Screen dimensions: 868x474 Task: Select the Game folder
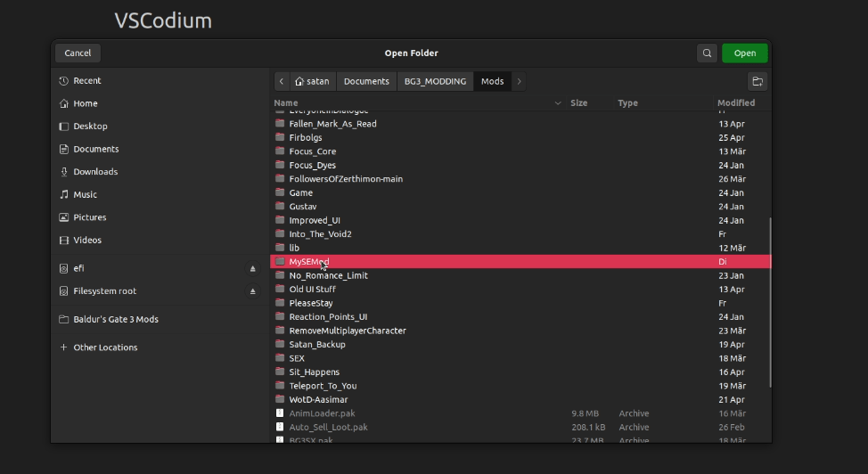click(x=520, y=192)
